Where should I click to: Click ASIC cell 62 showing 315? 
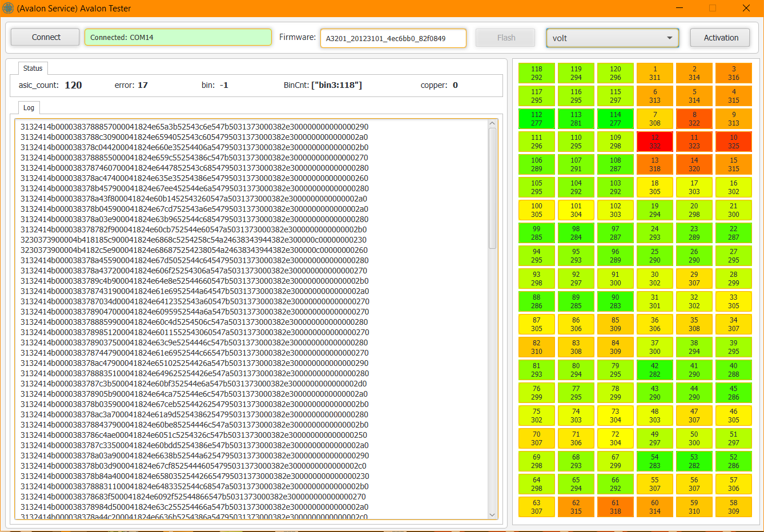click(576, 507)
